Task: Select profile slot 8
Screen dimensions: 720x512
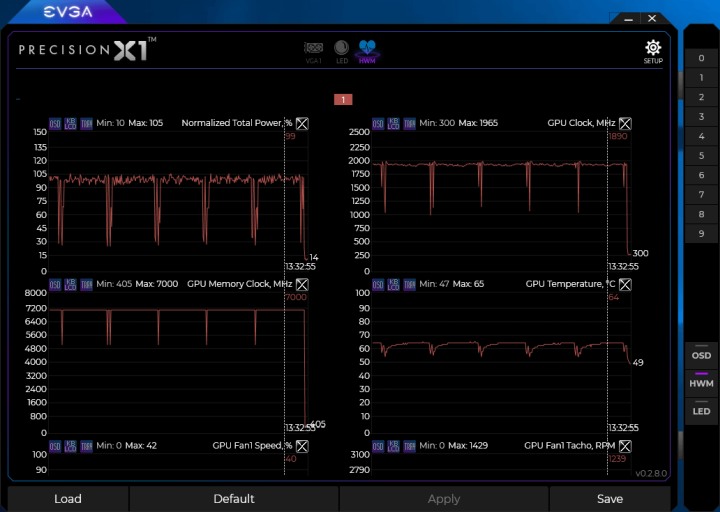Action: pos(701,214)
